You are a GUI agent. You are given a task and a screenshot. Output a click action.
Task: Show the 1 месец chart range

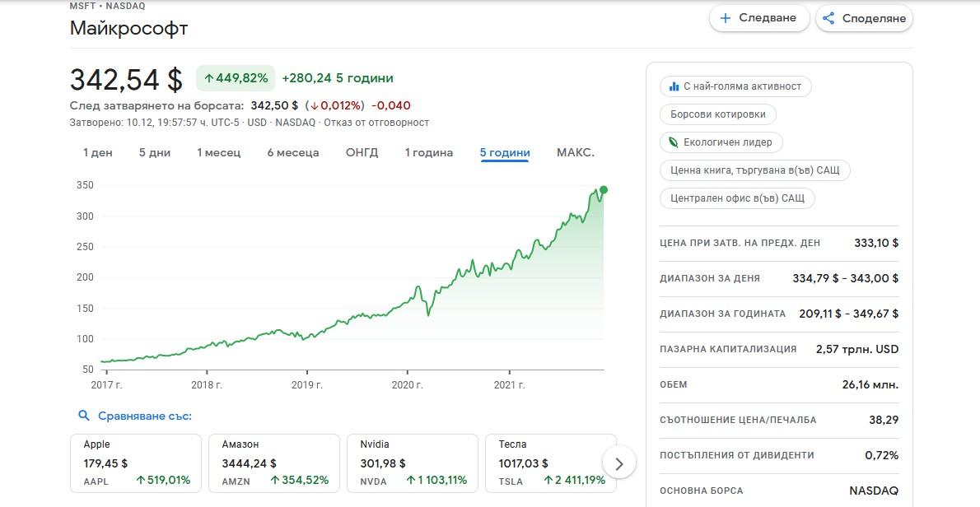click(218, 153)
